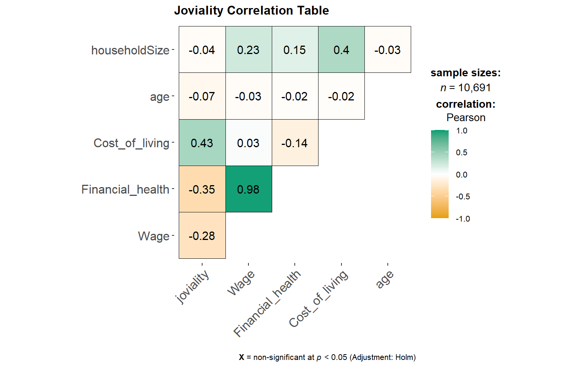Select the 0.15 householdSize–Financial_health cell

(x=295, y=50)
